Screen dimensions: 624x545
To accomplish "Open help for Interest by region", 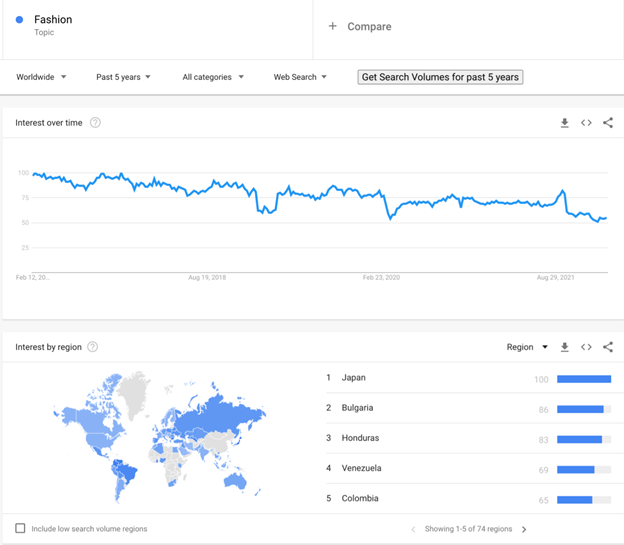I will tap(92, 347).
